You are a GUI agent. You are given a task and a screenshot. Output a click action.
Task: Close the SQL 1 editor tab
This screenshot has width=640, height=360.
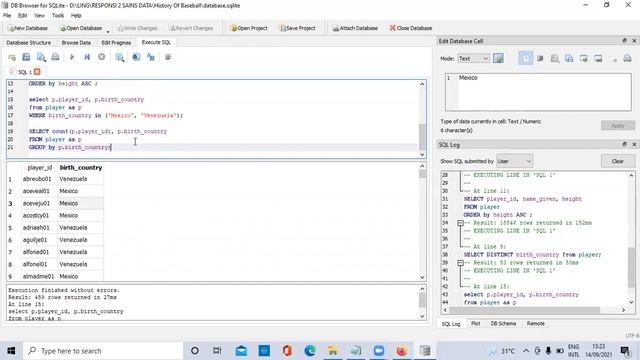[37, 72]
